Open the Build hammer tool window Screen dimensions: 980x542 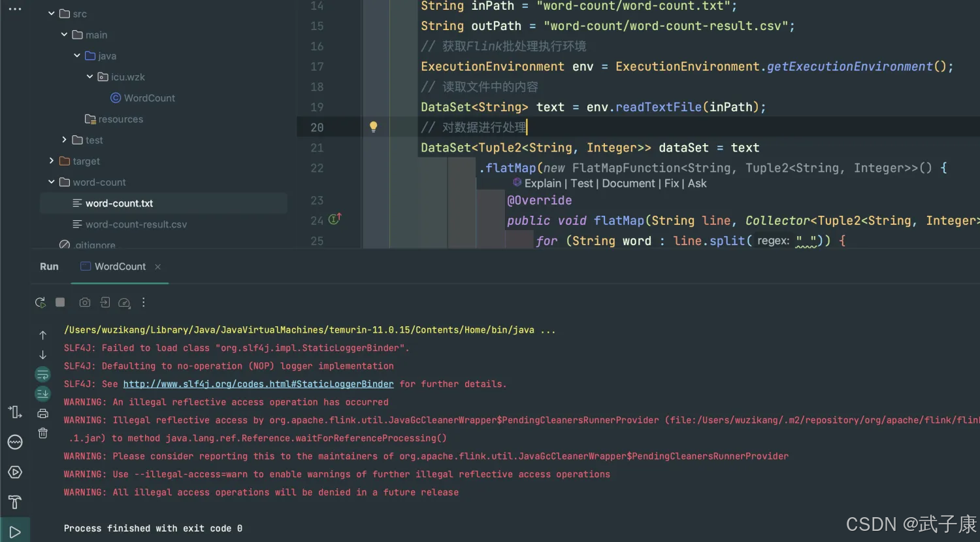[x=15, y=502]
